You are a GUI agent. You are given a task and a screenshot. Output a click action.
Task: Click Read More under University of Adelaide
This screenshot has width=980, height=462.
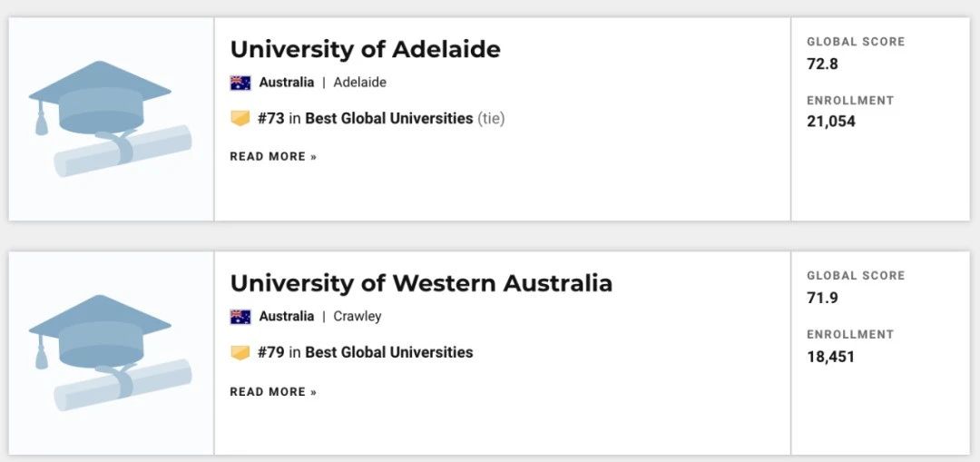point(273,157)
